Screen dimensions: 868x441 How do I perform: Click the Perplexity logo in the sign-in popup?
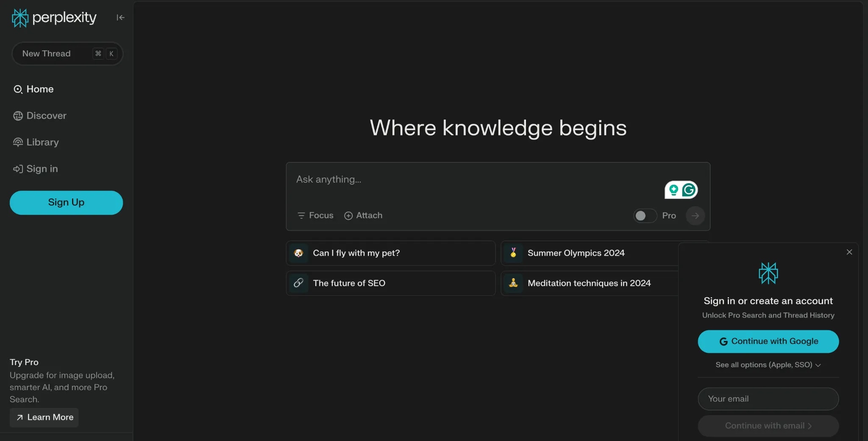pos(768,273)
